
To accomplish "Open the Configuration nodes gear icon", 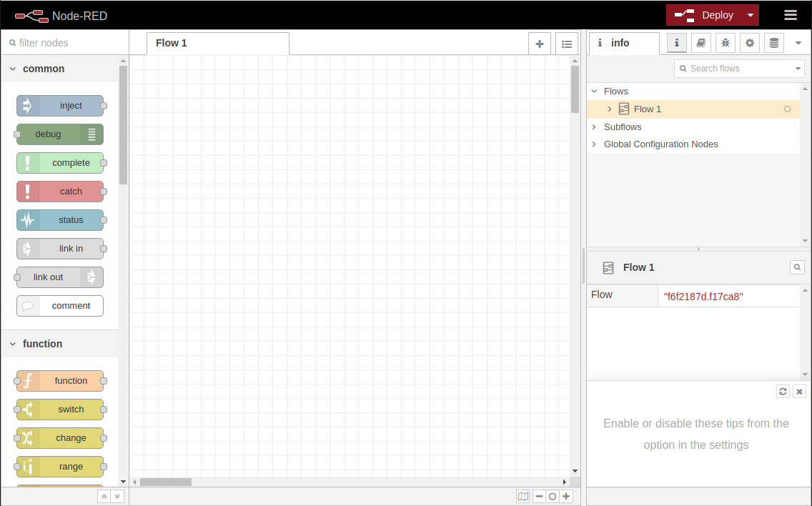I will [750, 43].
